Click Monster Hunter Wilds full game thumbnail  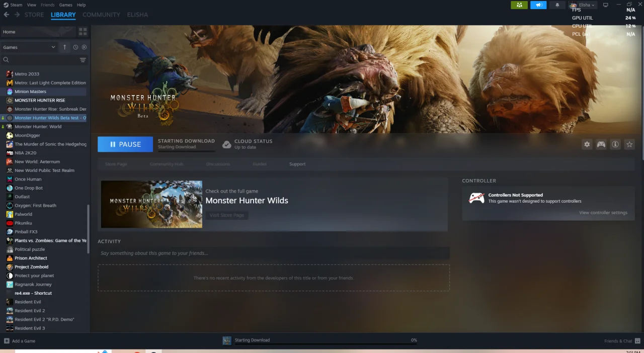click(x=151, y=204)
